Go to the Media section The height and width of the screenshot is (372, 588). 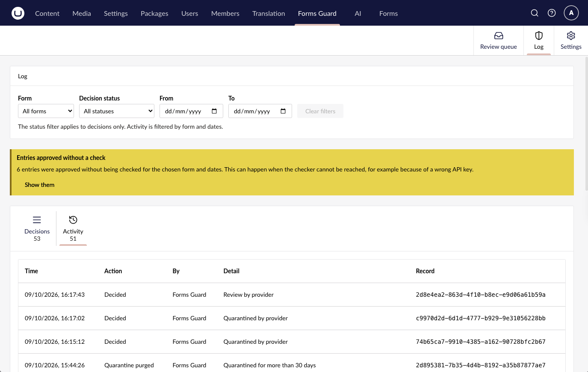click(x=82, y=13)
